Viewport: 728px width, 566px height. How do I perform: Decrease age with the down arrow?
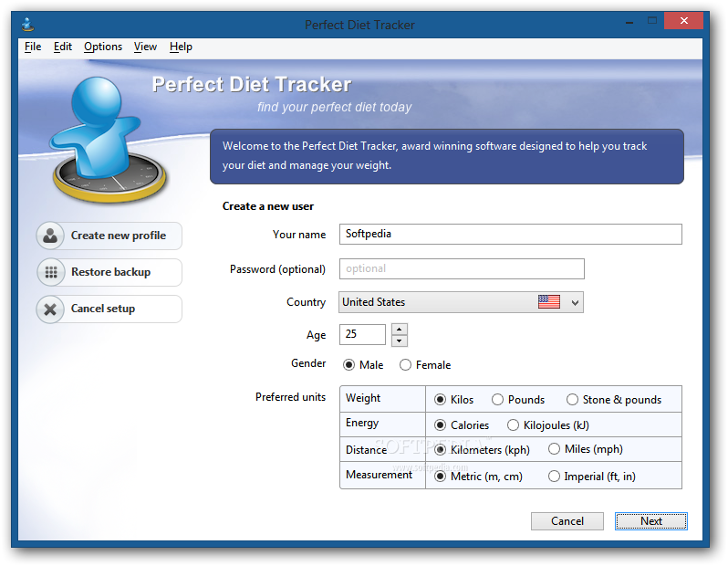click(400, 341)
